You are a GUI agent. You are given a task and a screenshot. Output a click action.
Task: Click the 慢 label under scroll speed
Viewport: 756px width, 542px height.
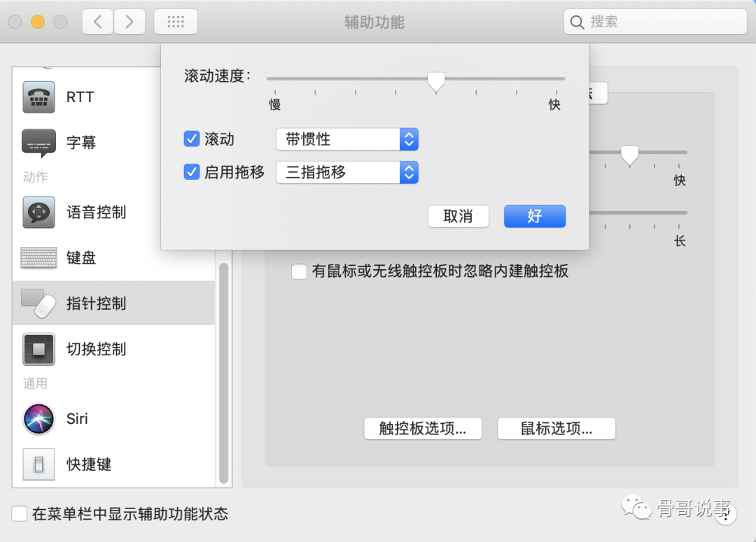pyautogui.click(x=275, y=104)
